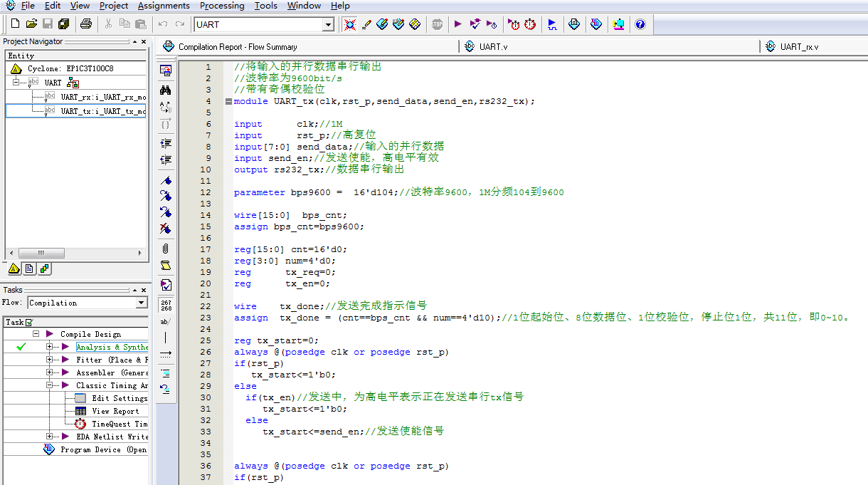
Task: Open the Assignments menu
Action: pos(164,6)
